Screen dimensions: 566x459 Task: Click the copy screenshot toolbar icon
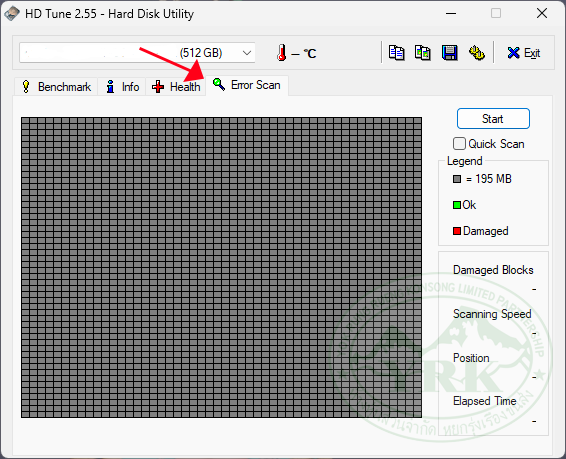tap(423, 53)
